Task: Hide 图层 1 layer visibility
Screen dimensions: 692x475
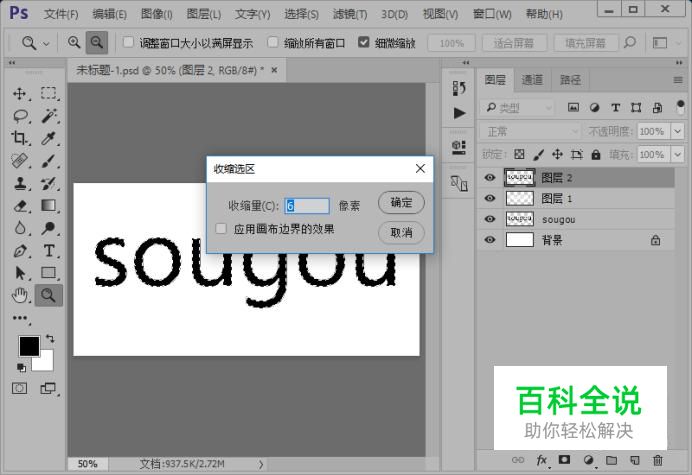Action: click(490, 199)
